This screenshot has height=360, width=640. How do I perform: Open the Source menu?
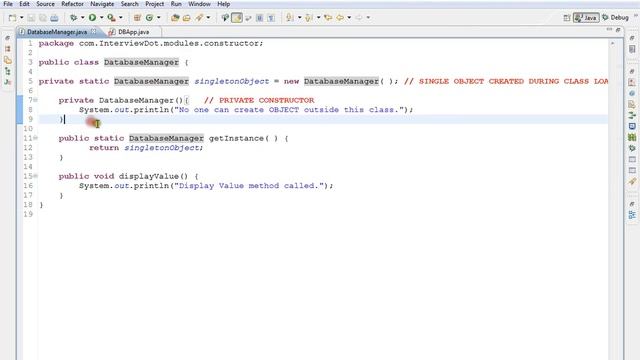tap(45, 4)
